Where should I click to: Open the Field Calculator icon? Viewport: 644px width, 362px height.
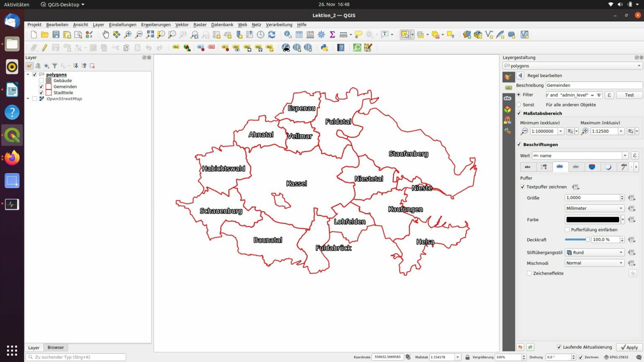[x=310, y=34]
